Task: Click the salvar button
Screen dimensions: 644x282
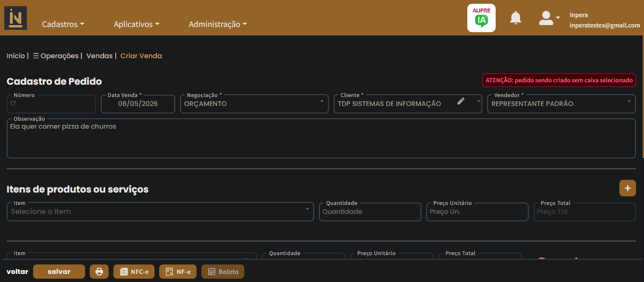Action: click(x=59, y=272)
